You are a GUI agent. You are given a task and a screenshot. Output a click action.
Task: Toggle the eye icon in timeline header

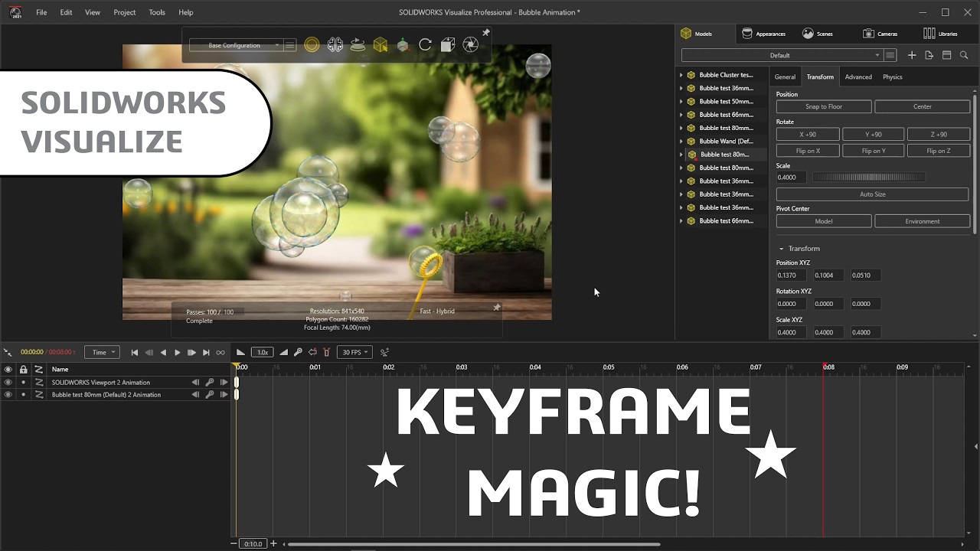pos(8,369)
